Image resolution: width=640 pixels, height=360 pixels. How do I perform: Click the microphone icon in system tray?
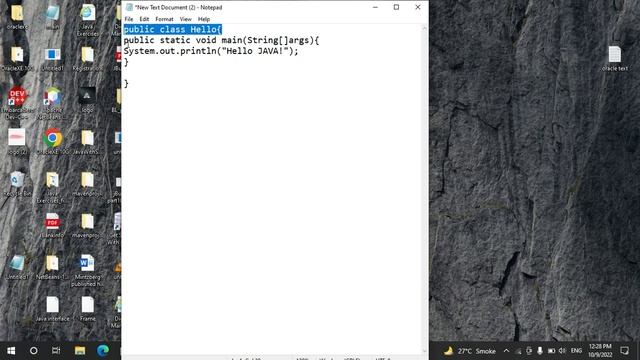(x=540, y=351)
